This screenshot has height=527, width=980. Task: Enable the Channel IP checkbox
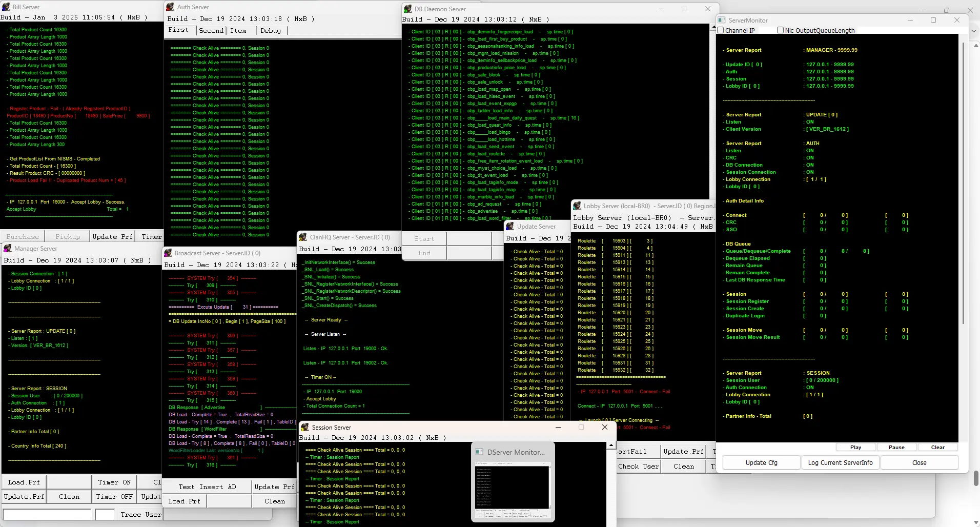coord(721,30)
